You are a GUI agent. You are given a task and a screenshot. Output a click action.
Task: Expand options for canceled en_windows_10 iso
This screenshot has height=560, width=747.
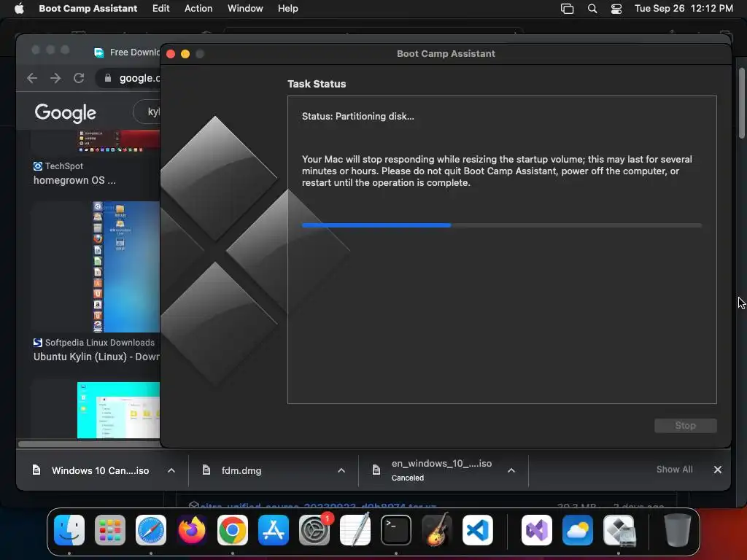click(x=511, y=470)
